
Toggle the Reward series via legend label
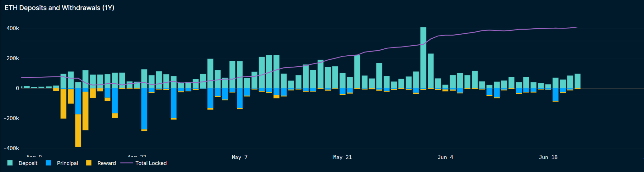107,163
